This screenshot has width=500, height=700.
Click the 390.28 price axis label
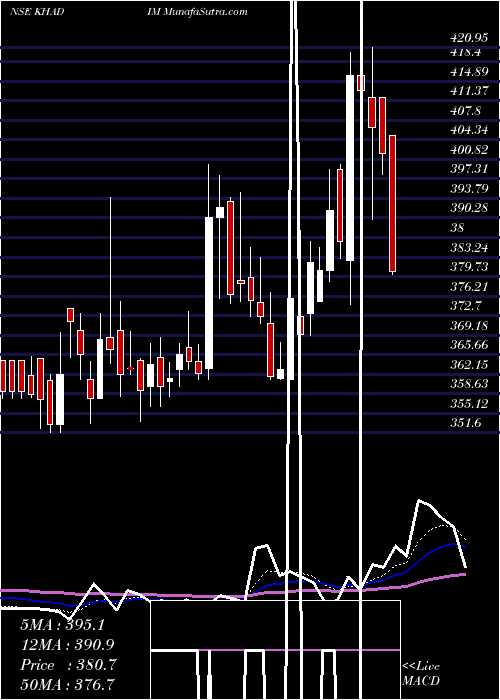pos(468,208)
